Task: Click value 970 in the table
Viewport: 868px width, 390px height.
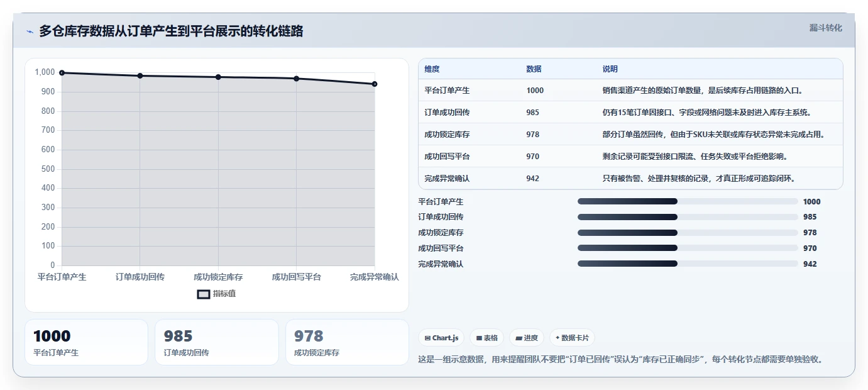Action: 533,157
